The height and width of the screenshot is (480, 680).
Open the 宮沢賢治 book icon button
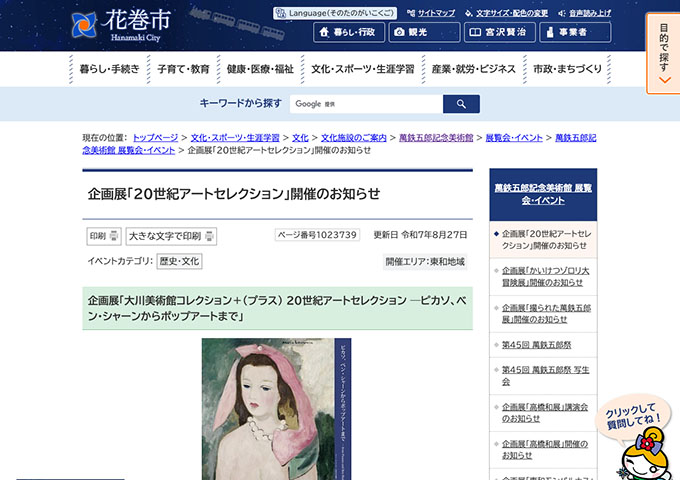click(499, 32)
